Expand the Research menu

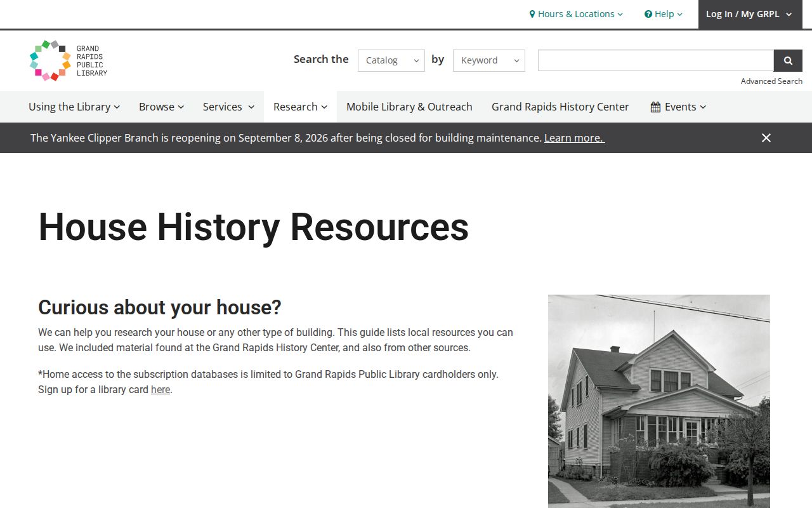point(300,107)
